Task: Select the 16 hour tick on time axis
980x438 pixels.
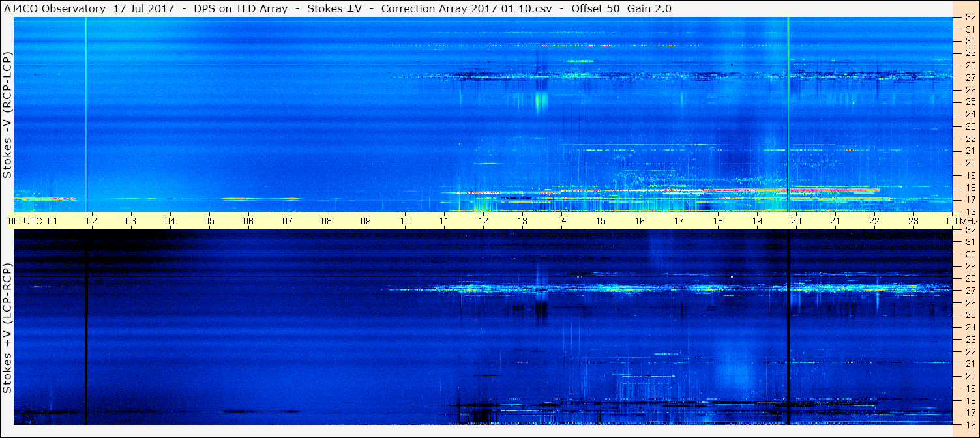Action: 640,221
